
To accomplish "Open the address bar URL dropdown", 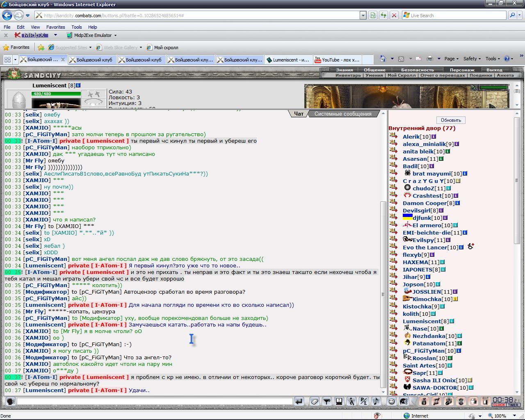I will tap(363, 16).
